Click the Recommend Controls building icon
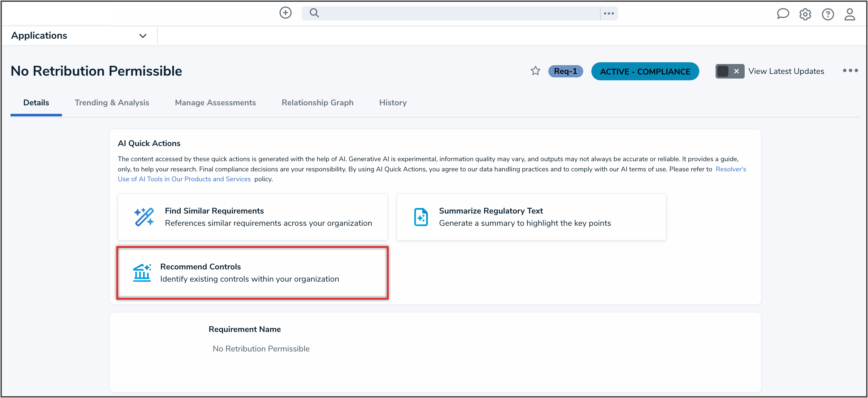 (x=142, y=273)
